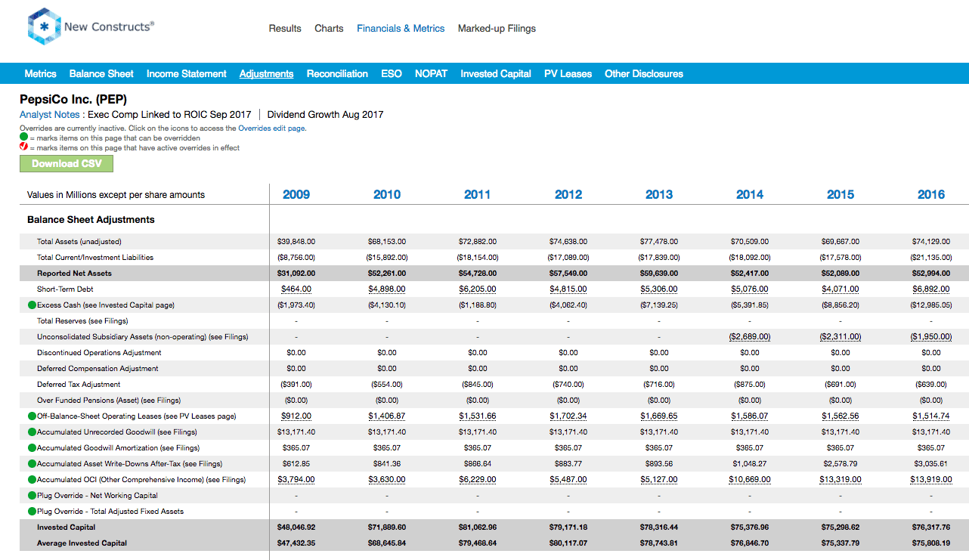Screen dimensions: 969x560
Task: Click the 2010 column header
Action: 387,194
